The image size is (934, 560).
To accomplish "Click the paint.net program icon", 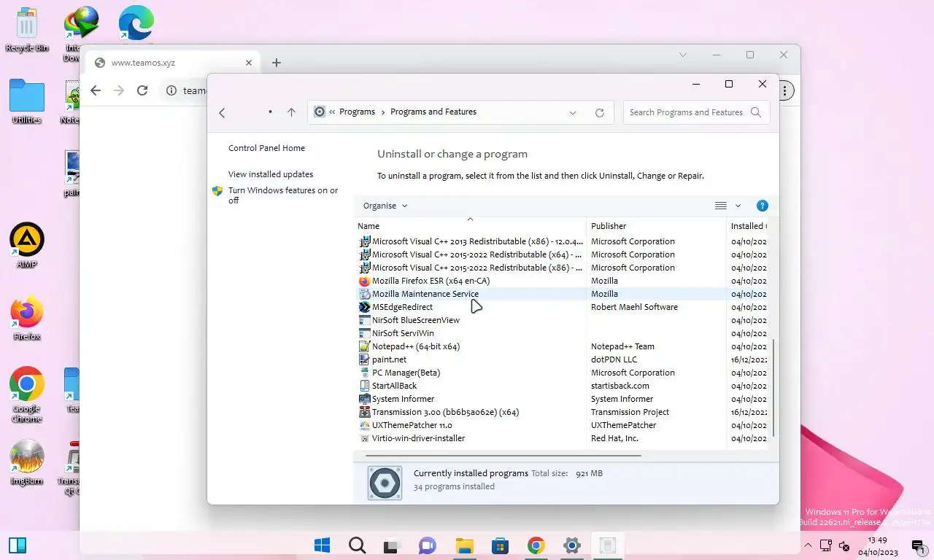I will pyautogui.click(x=365, y=359).
